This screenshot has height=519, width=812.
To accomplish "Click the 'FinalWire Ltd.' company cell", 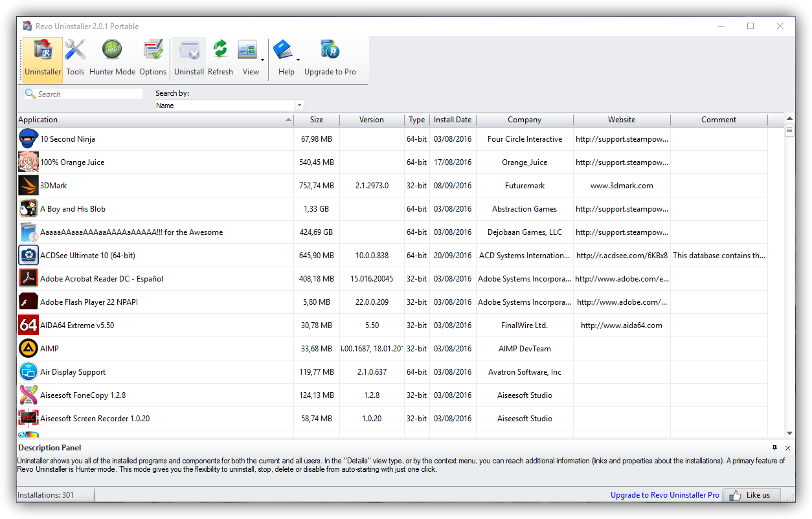I will [x=524, y=326].
